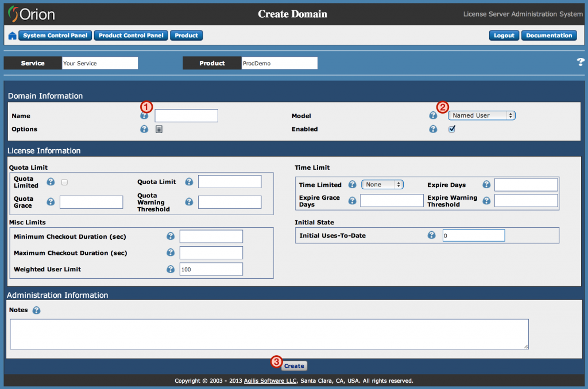
Task: Open the Product Control Panel
Action: coord(130,35)
